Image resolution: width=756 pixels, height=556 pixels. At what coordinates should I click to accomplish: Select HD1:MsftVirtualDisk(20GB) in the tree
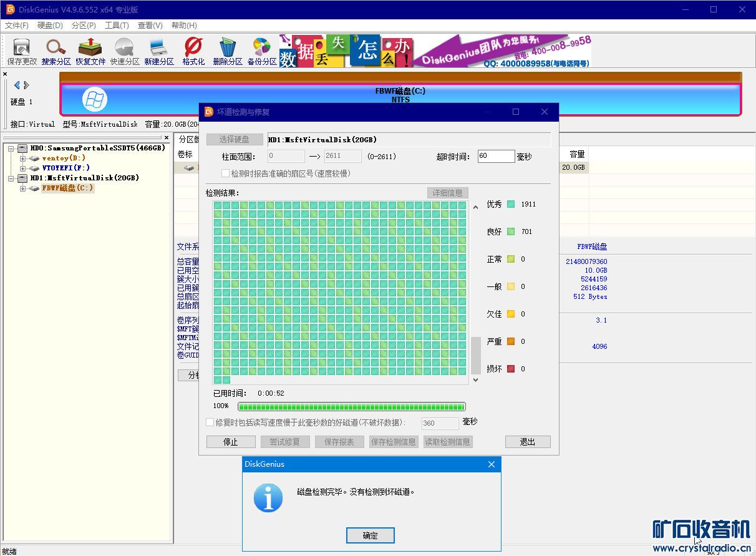pyautogui.click(x=84, y=178)
